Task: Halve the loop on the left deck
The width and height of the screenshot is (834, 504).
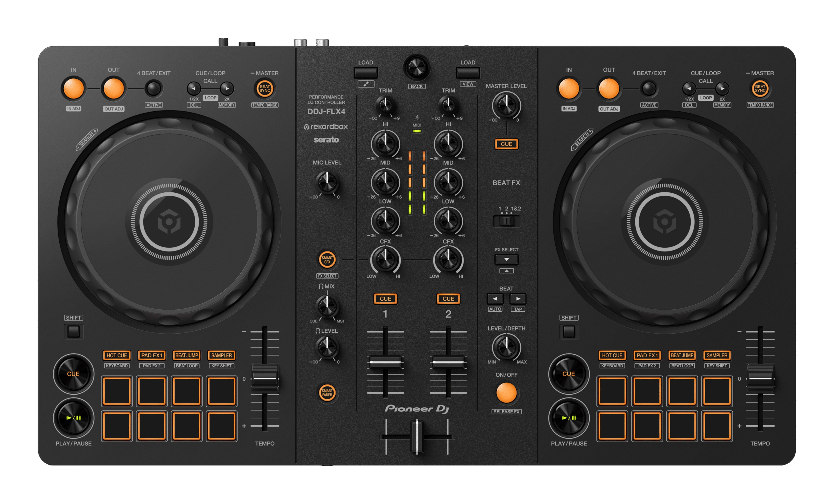Action: point(194,89)
